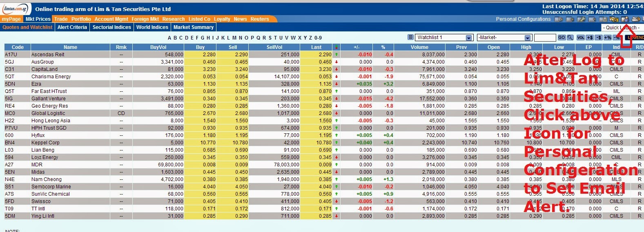Click the +% percent gainers icon
Viewport: 644px width, 232px height.
coord(608,38)
